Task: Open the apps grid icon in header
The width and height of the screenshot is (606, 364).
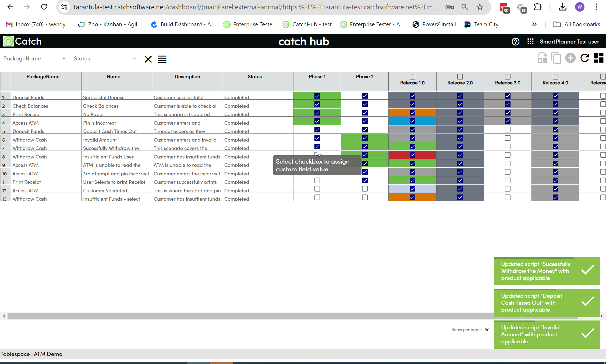Action: coord(530,42)
